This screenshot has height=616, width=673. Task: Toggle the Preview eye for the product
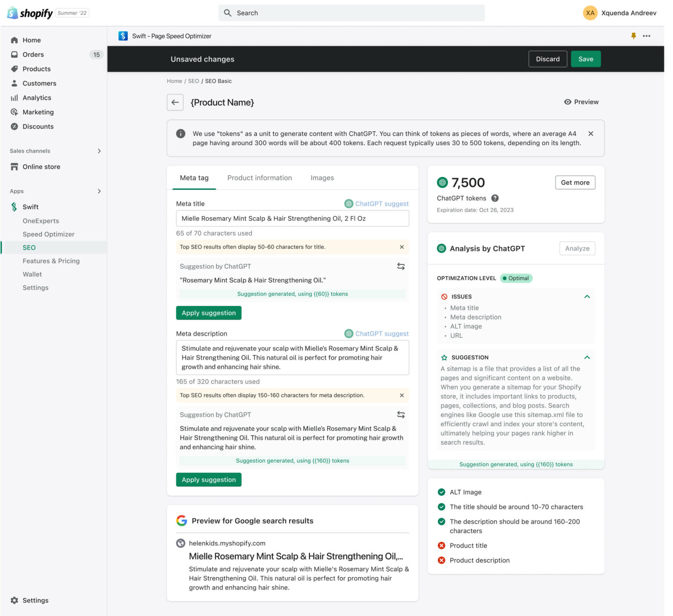[568, 102]
